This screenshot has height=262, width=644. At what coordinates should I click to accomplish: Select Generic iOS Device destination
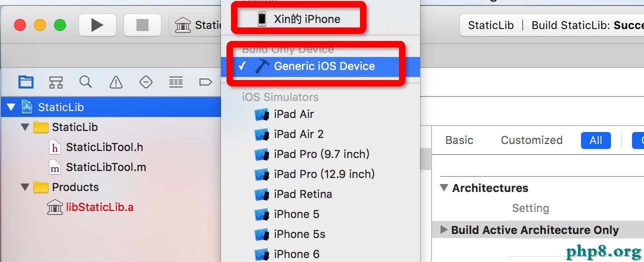point(324,66)
